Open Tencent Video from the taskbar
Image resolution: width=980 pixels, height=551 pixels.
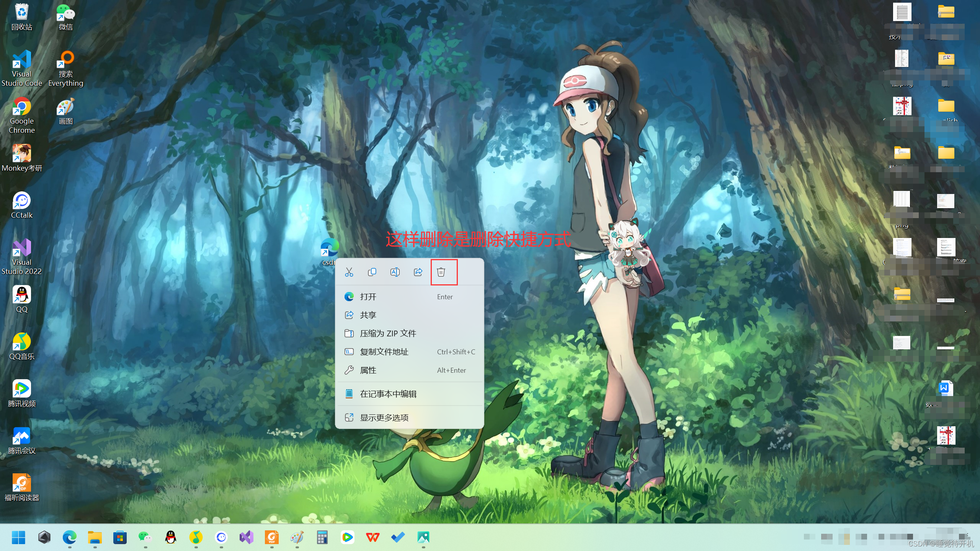pyautogui.click(x=348, y=537)
